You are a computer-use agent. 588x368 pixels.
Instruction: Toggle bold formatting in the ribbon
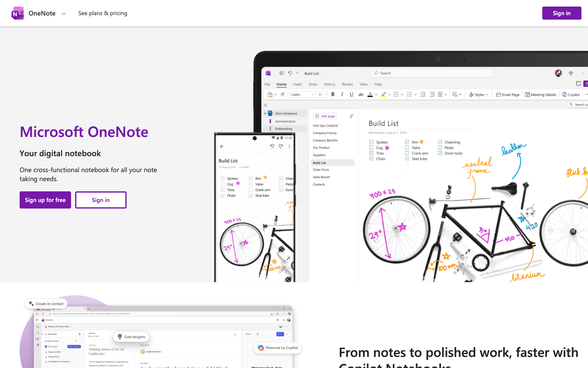[333, 94]
